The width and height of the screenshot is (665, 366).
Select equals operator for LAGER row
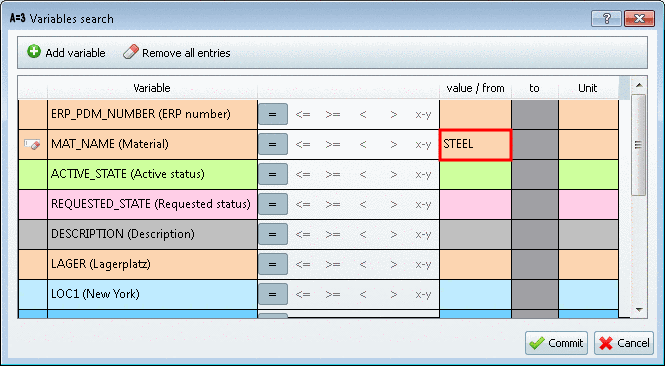click(x=273, y=264)
